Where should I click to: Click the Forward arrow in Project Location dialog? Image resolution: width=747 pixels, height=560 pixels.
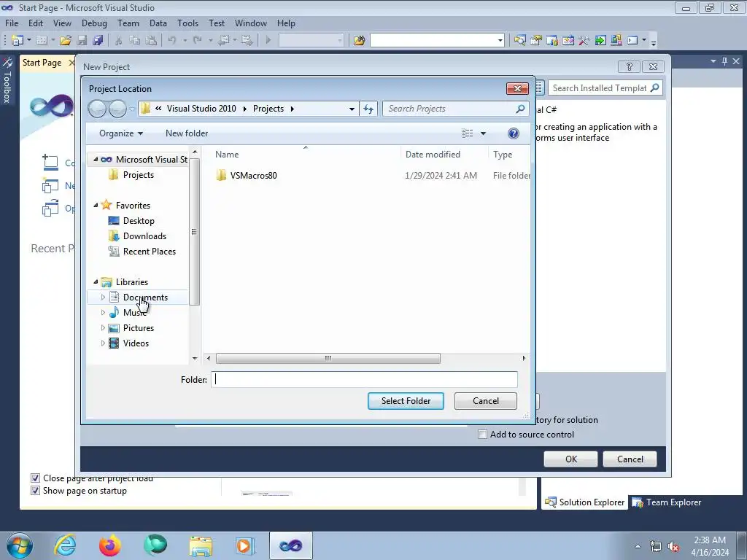click(117, 109)
